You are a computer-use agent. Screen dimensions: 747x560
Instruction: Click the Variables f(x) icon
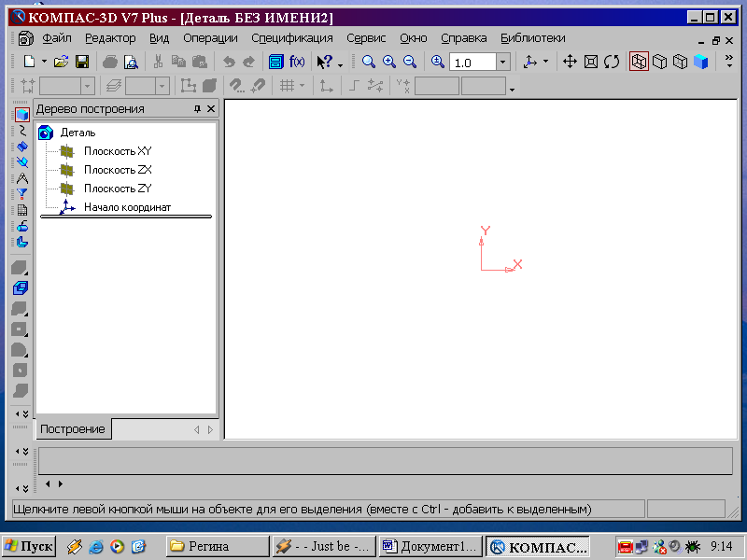click(x=297, y=62)
